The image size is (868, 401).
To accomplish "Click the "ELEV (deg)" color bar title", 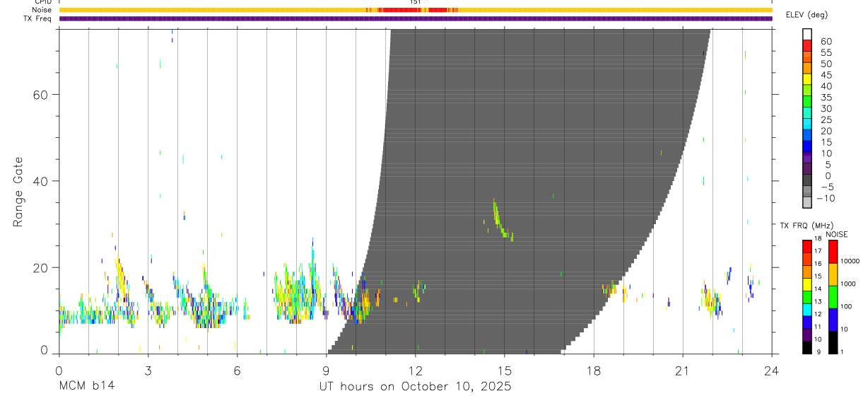I will (x=807, y=15).
